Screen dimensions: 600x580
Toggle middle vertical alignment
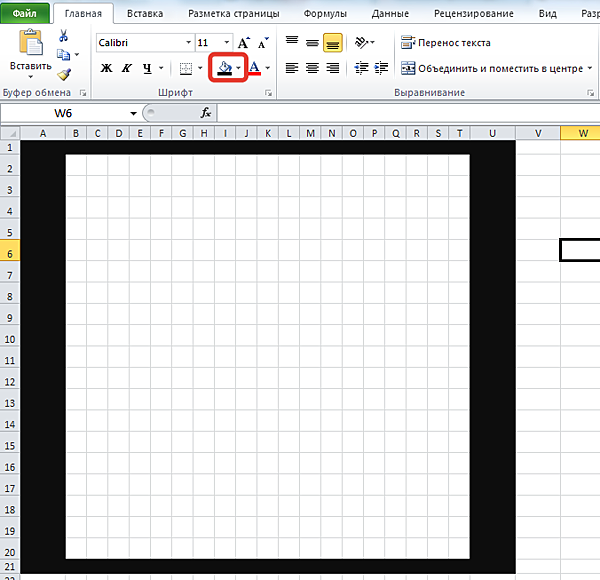pos(312,43)
